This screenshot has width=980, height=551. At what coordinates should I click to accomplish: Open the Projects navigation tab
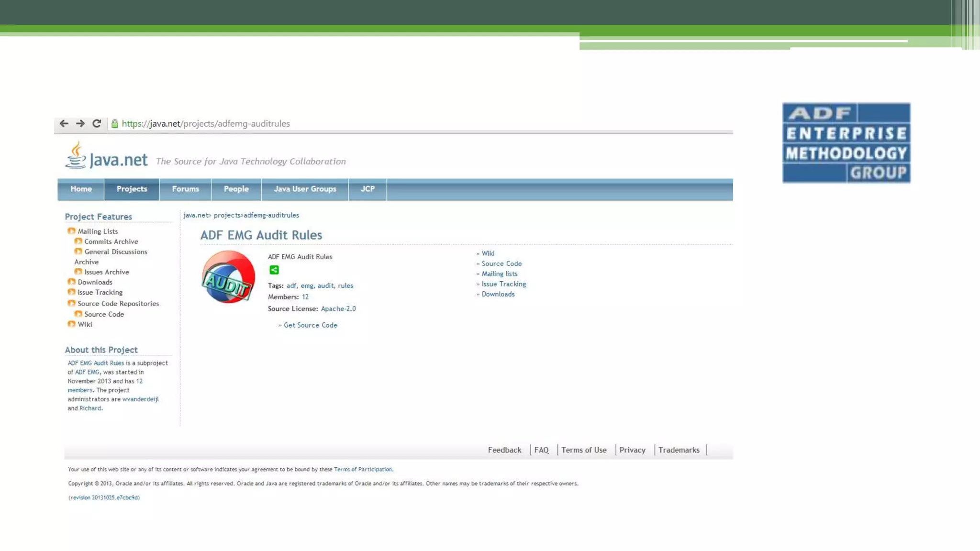click(x=132, y=189)
